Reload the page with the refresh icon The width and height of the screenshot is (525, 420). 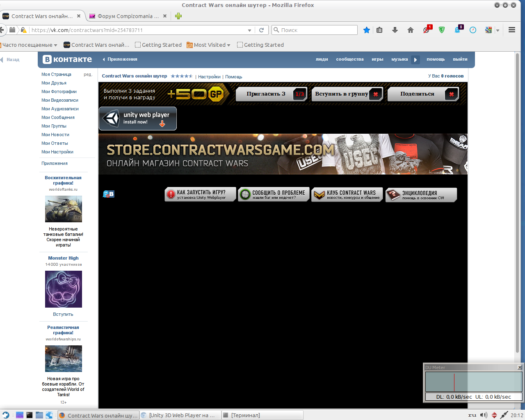coord(261,30)
